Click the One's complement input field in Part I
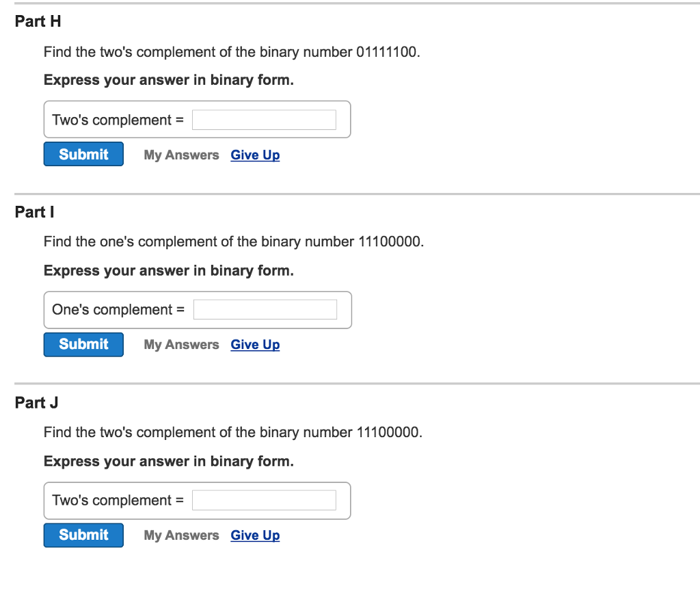700x600 pixels. [265, 309]
